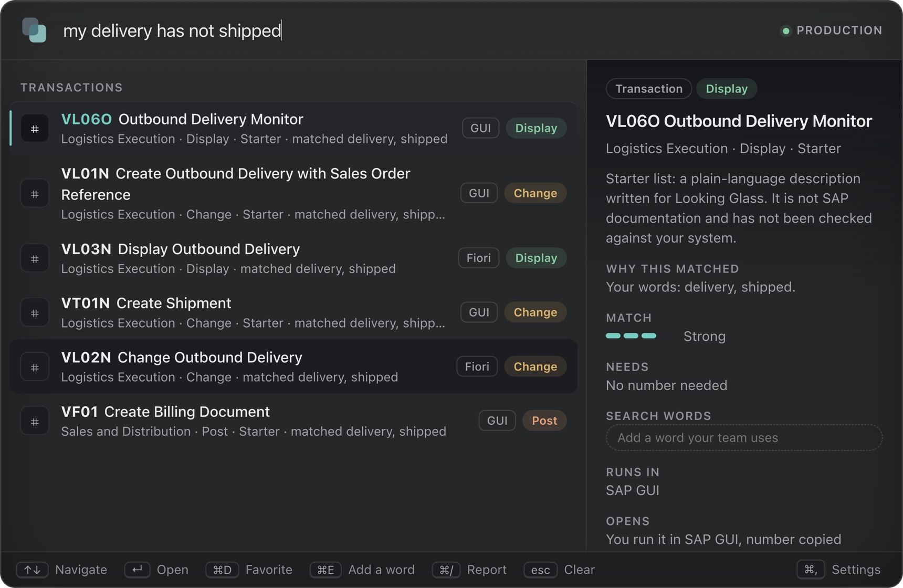
Task: Click the Display badge on VL03N row
Action: point(536,258)
